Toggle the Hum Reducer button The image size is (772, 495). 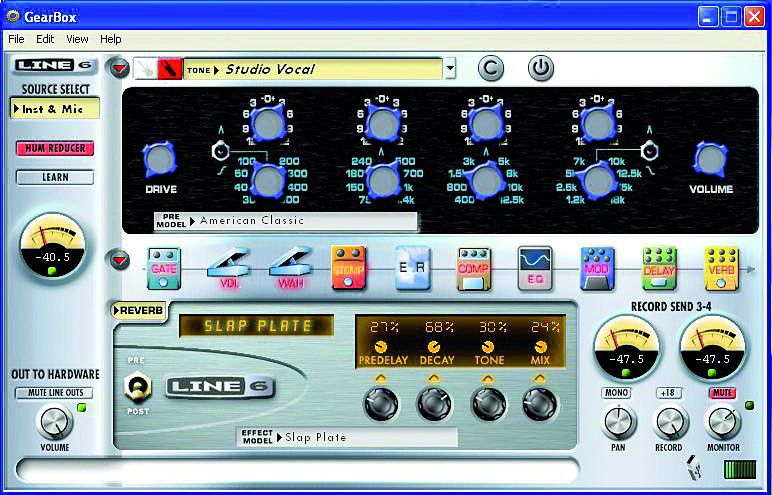click(x=55, y=148)
